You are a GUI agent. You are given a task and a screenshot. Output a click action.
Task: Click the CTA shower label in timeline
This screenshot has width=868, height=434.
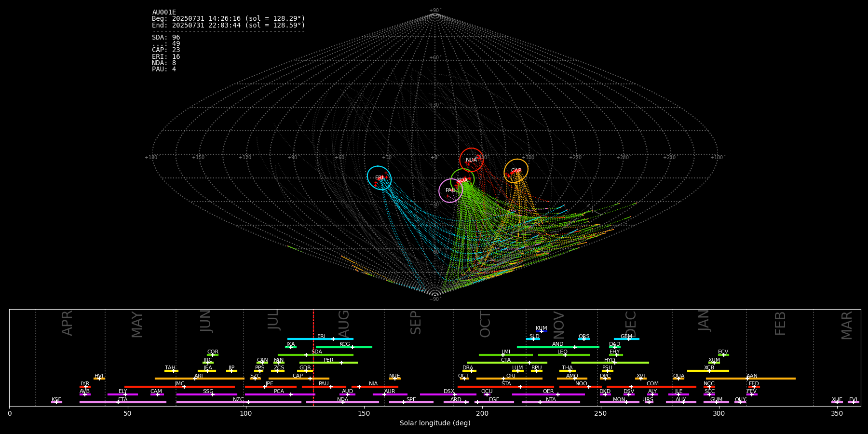pos(505,360)
